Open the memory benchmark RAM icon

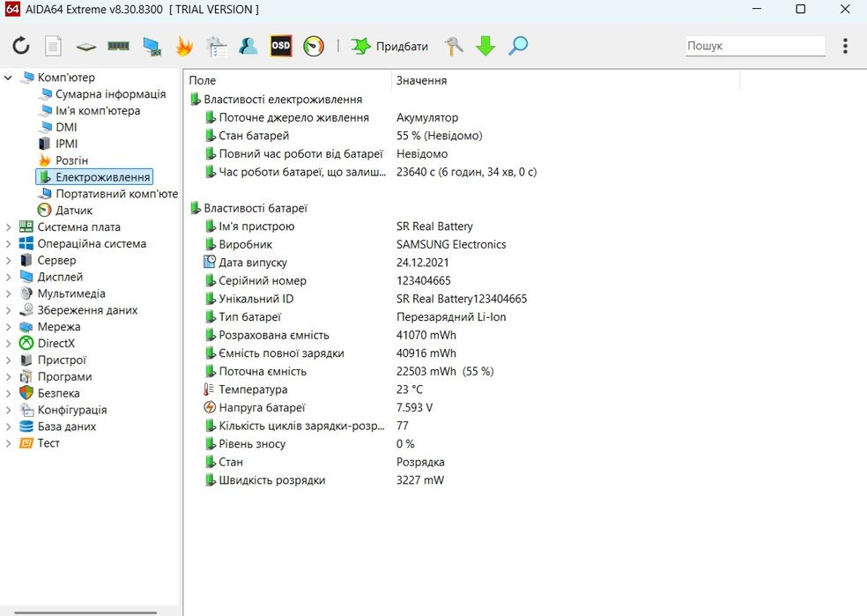(x=118, y=46)
